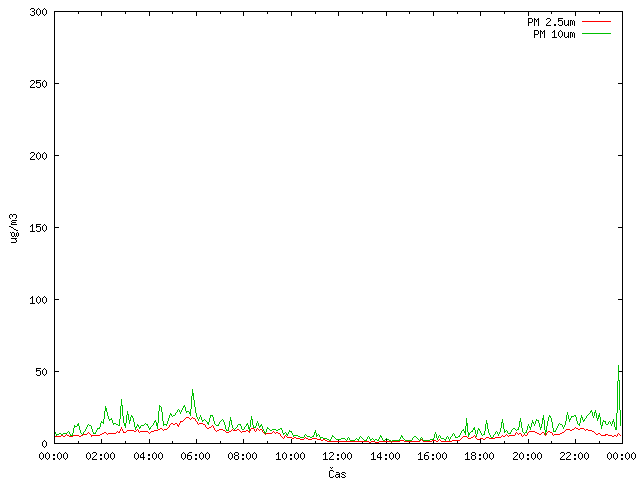Viewport: 640px width, 480px height.
Task: Click the 100 y-axis value
Action: pyautogui.click(x=38, y=300)
